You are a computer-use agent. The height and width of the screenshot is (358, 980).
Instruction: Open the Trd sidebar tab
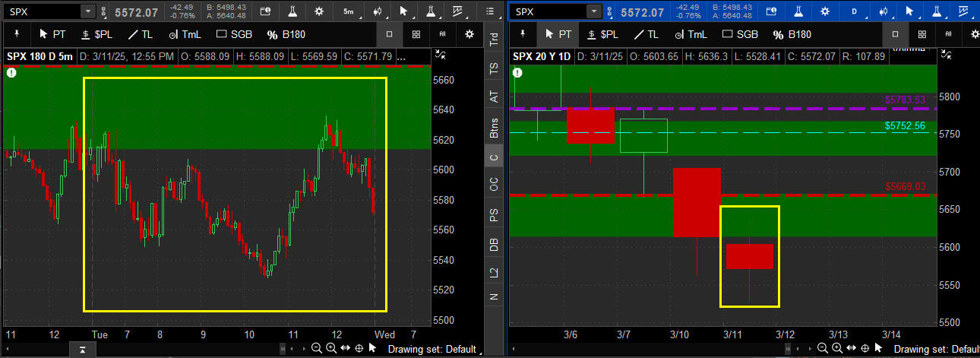pyautogui.click(x=494, y=40)
